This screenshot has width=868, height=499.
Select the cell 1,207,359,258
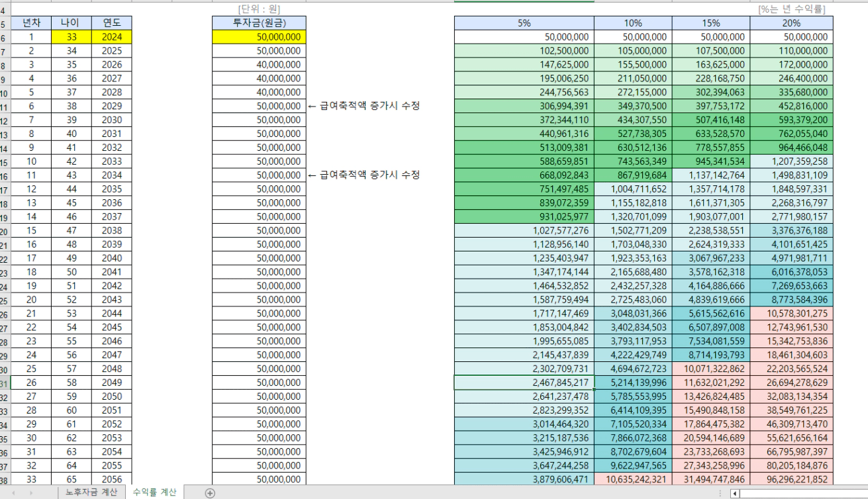click(792, 161)
